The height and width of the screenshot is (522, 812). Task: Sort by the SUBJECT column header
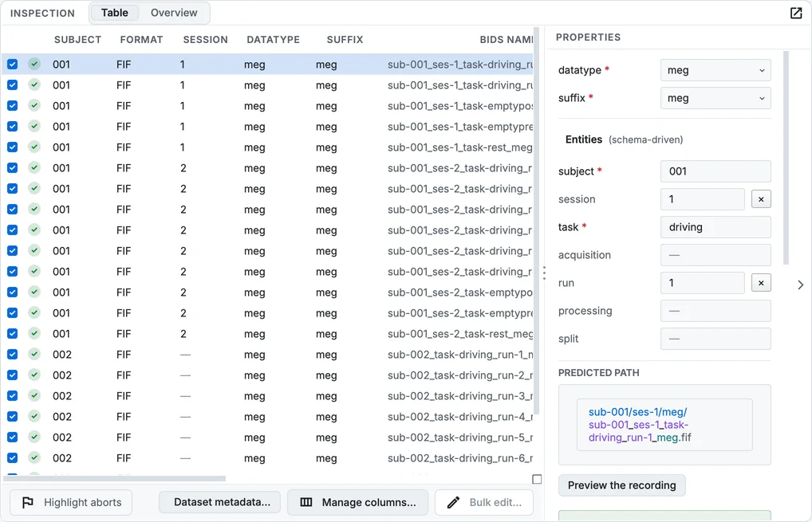click(77, 40)
